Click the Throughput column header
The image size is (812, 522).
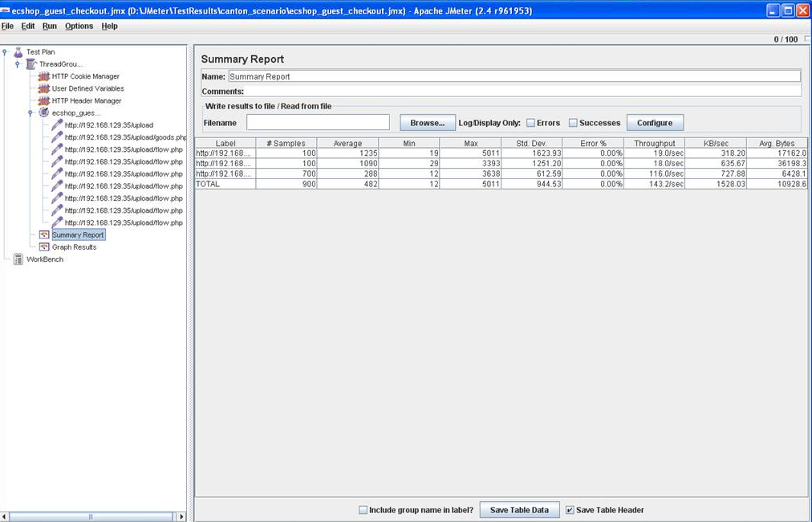click(x=655, y=143)
